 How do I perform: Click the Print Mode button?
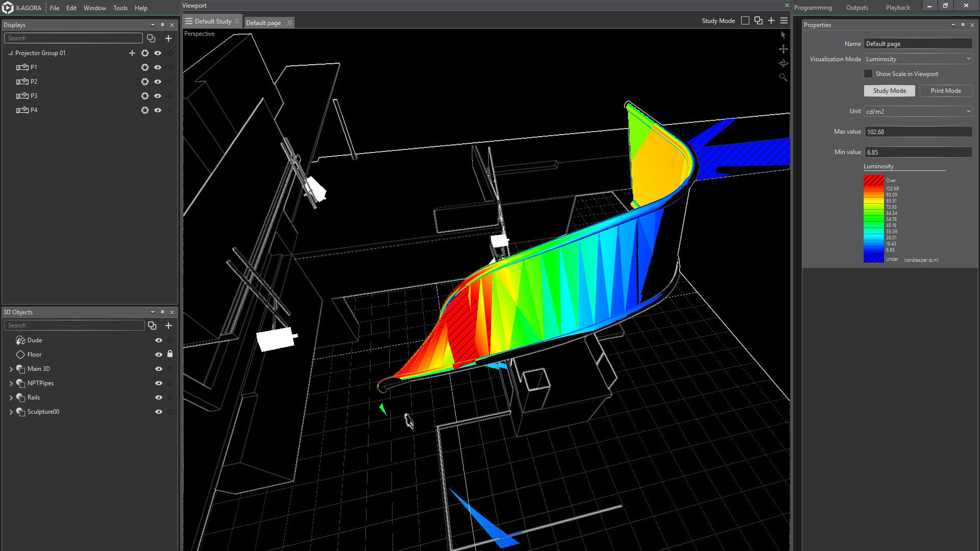pyautogui.click(x=945, y=91)
